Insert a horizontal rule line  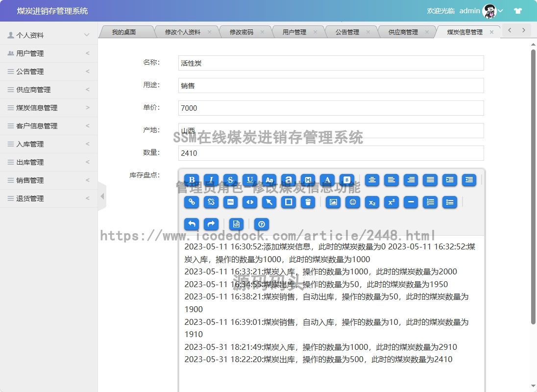[411, 202]
